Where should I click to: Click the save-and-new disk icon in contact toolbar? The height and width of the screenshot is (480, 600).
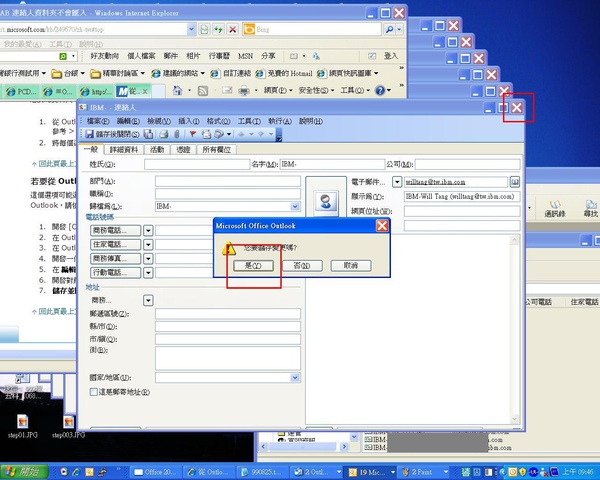[x=148, y=134]
